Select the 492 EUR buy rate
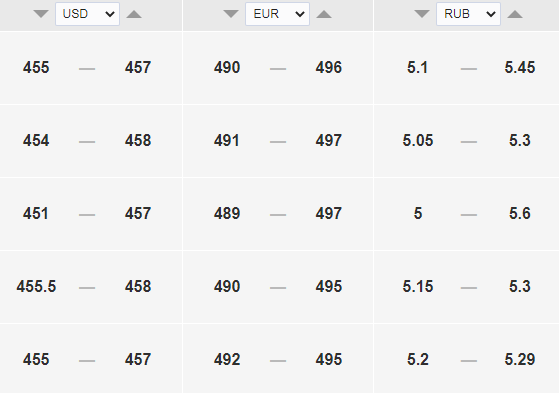The width and height of the screenshot is (559, 393). (x=227, y=359)
